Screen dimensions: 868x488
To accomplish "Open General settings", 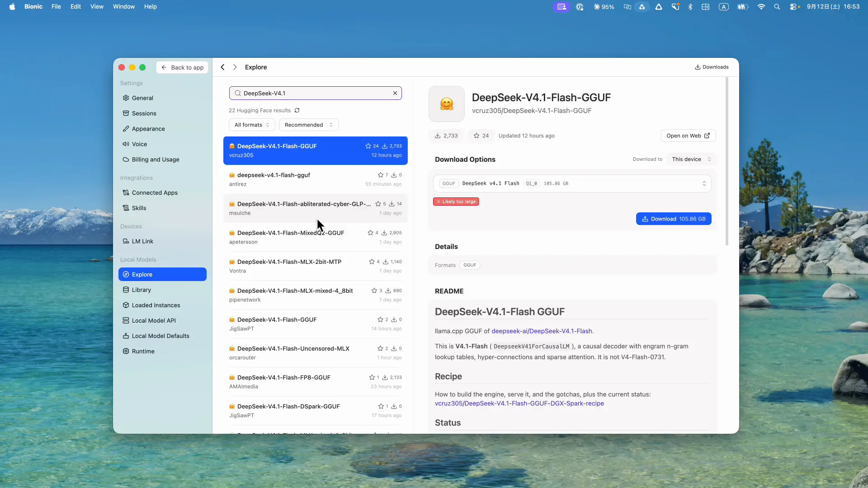I will tap(162, 98).
